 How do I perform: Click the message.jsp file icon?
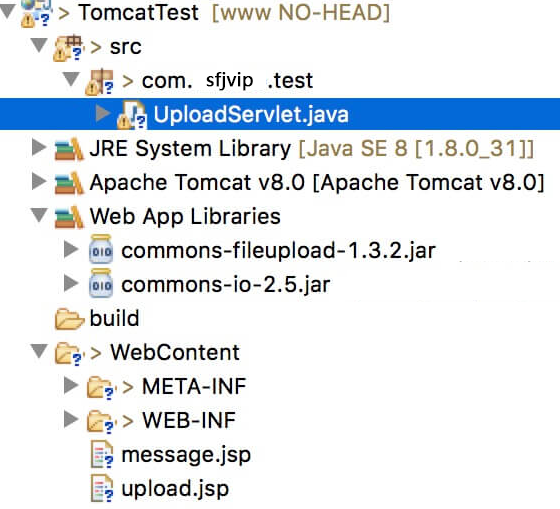coord(102,454)
